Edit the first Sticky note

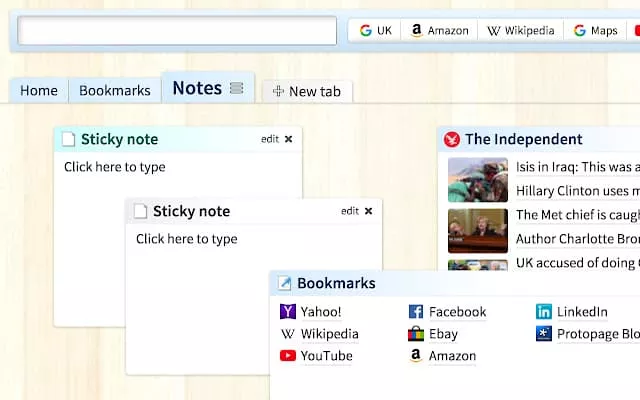coord(269,139)
